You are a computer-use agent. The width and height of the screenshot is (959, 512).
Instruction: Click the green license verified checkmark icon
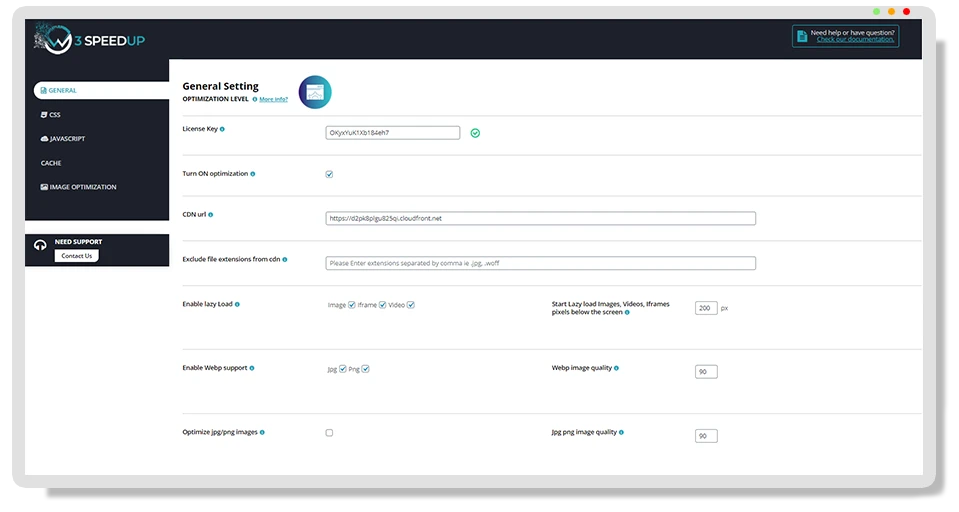pyautogui.click(x=475, y=133)
